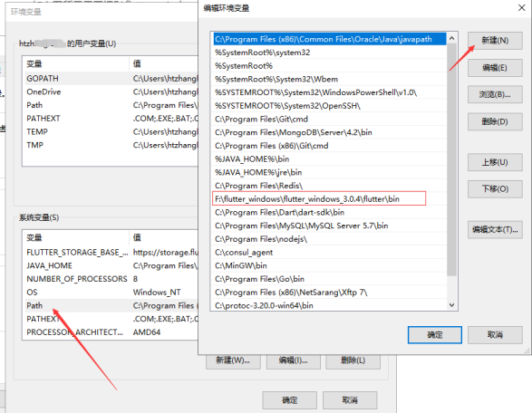Move entry down with 下移(O)
This screenshot has width=532, height=413.
tap(495, 189)
